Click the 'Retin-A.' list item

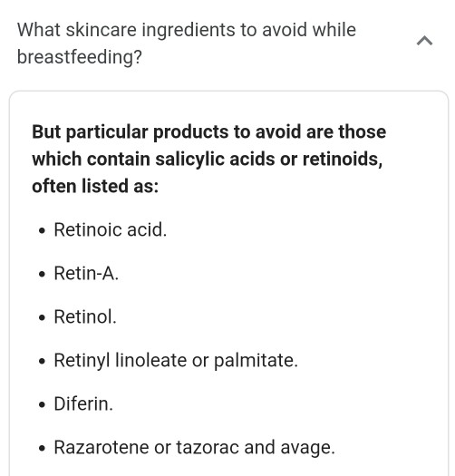[x=86, y=273]
